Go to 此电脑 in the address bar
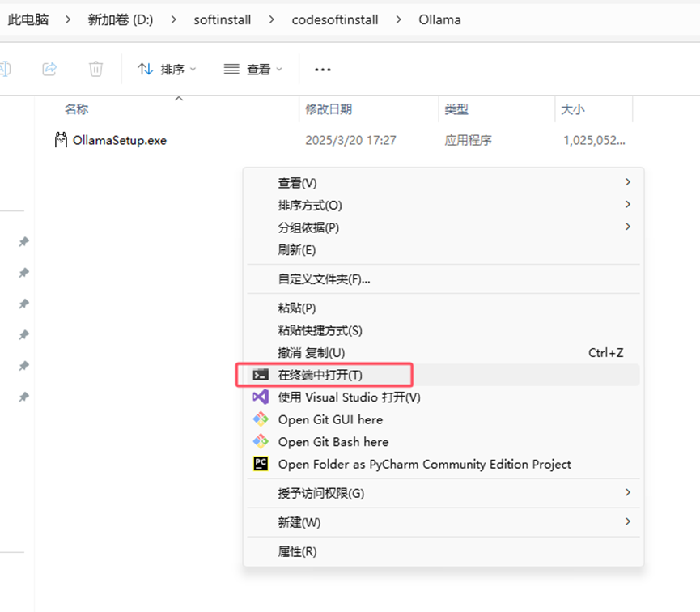This screenshot has width=700, height=612. (28, 19)
